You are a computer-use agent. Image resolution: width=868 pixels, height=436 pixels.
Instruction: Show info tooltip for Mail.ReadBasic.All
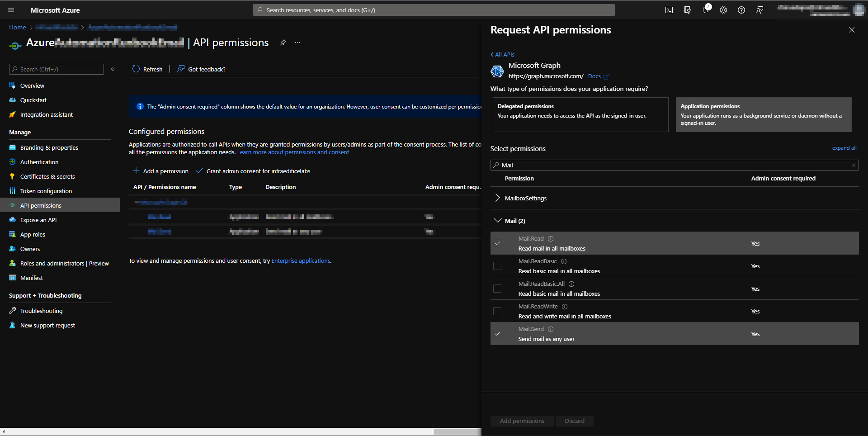click(571, 284)
